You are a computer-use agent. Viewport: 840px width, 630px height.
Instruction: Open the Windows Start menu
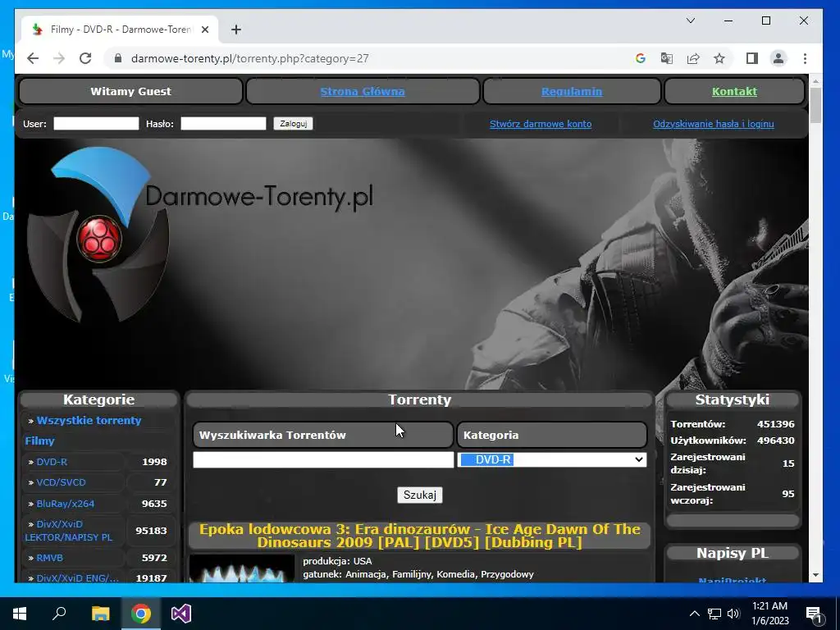(20, 614)
